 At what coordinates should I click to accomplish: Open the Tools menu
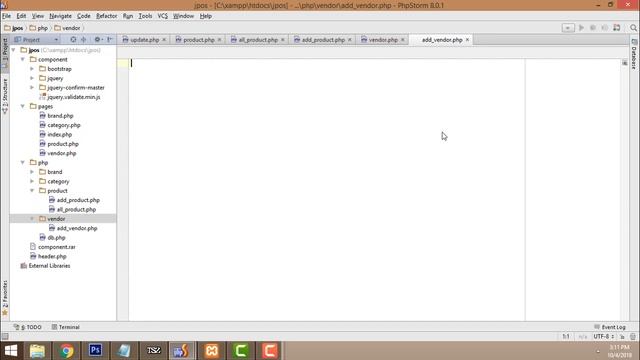coord(145,16)
